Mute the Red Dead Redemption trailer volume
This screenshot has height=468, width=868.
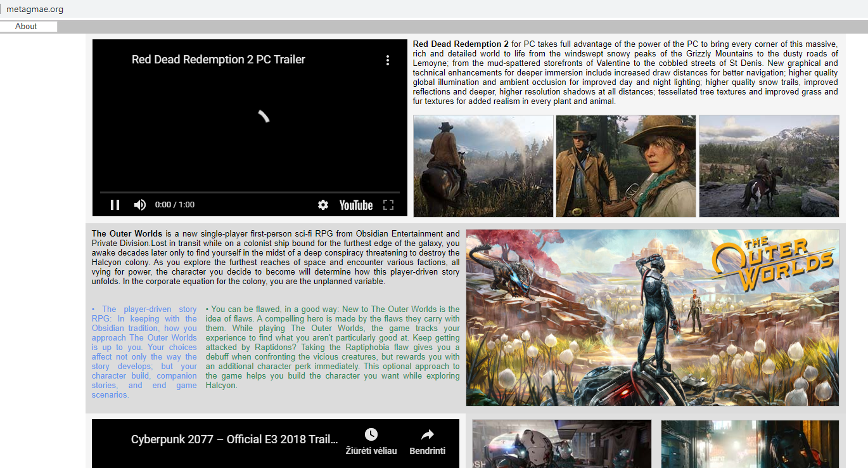pos(140,205)
